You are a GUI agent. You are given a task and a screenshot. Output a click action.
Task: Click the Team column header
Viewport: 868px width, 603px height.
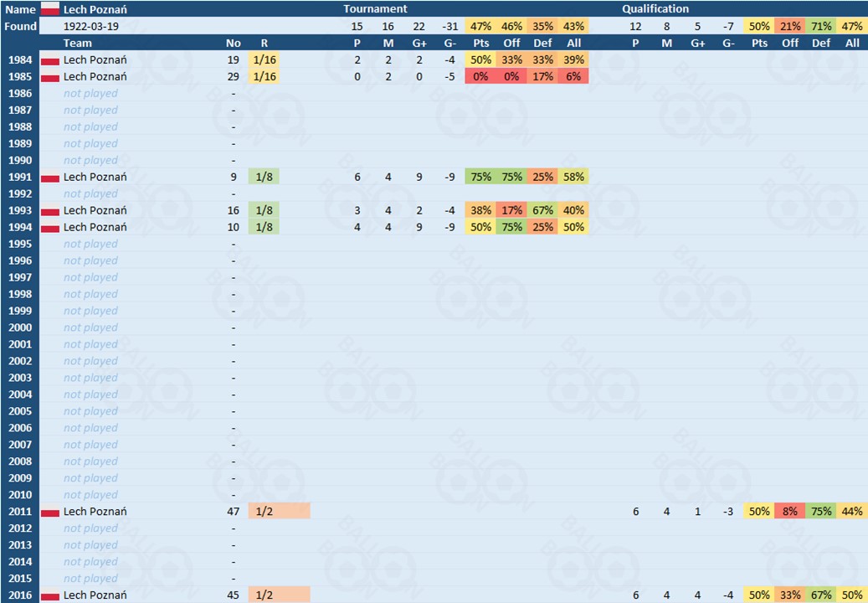pyautogui.click(x=78, y=43)
